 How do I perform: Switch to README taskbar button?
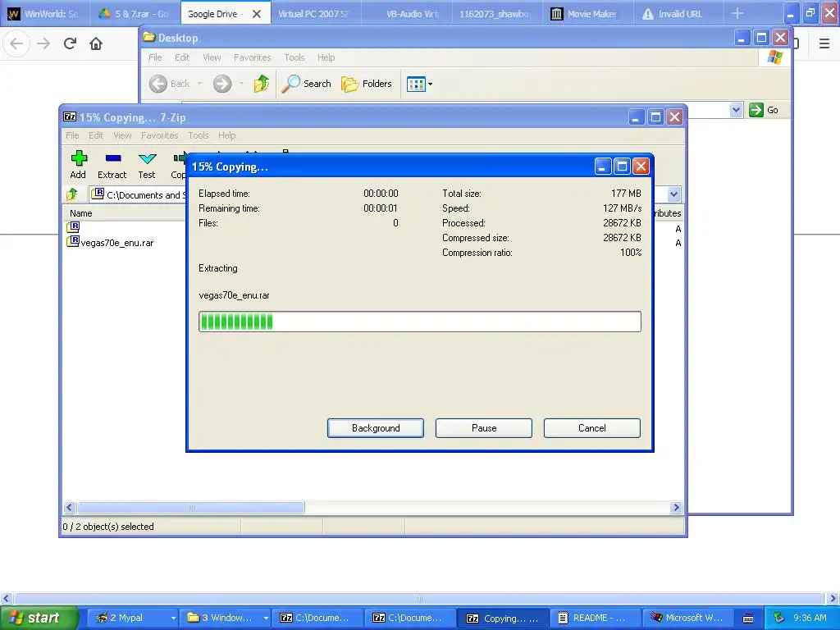(x=596, y=618)
